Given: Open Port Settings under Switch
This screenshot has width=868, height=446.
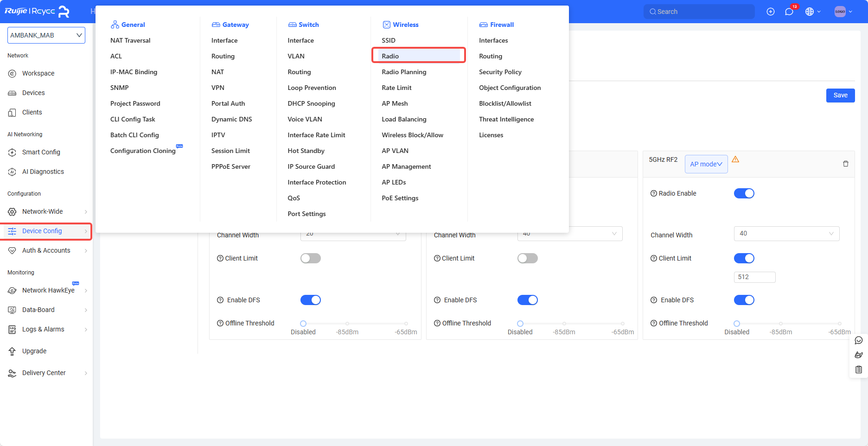Looking at the screenshot, I should 306,214.
